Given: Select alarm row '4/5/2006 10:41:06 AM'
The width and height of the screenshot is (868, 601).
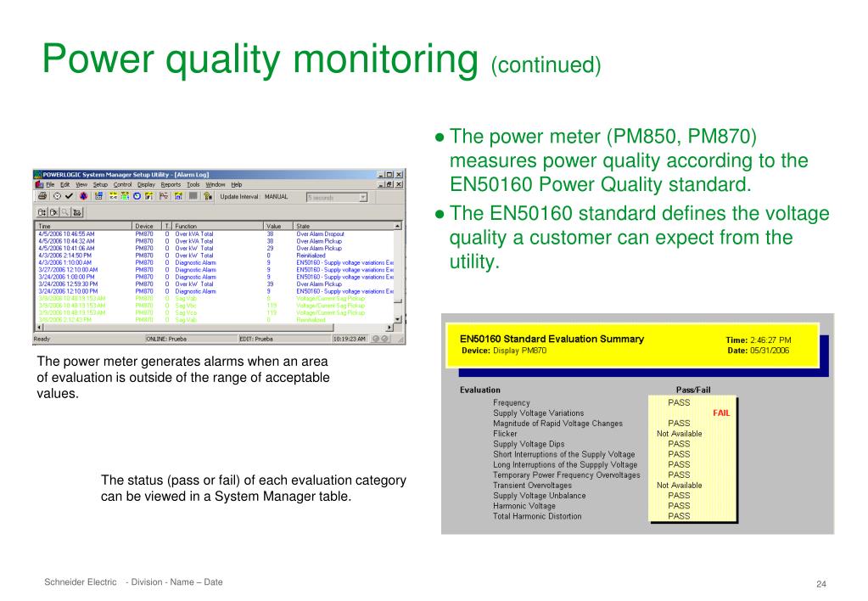Looking at the screenshot, I should (215, 248).
